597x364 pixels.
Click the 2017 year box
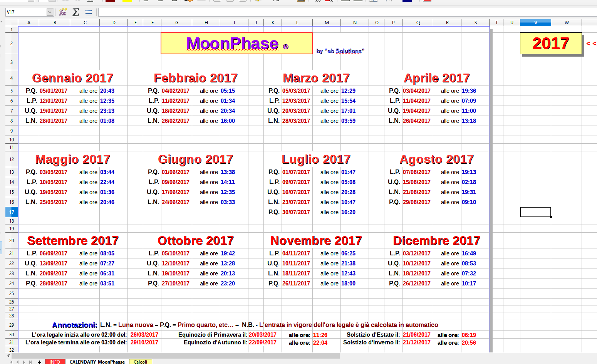[551, 44]
